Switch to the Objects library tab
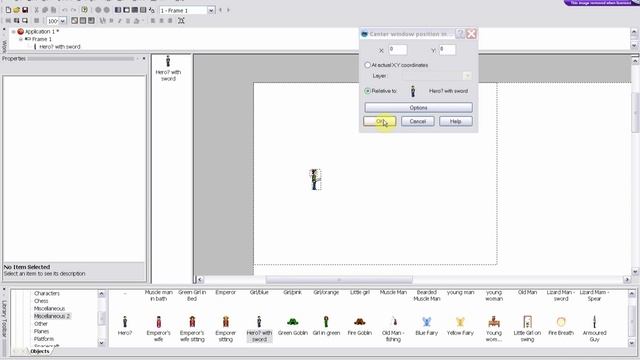640x360 pixels. [x=40, y=351]
